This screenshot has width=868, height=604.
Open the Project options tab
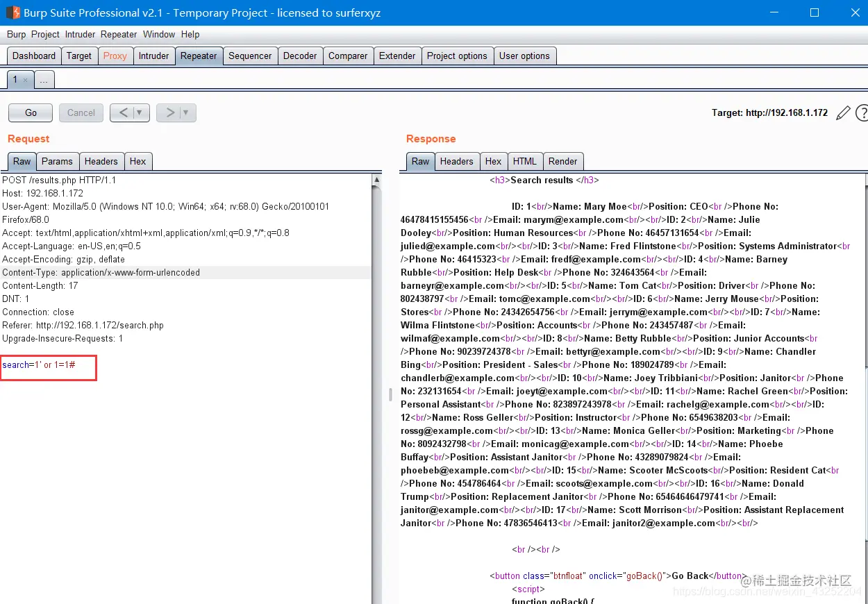point(457,56)
